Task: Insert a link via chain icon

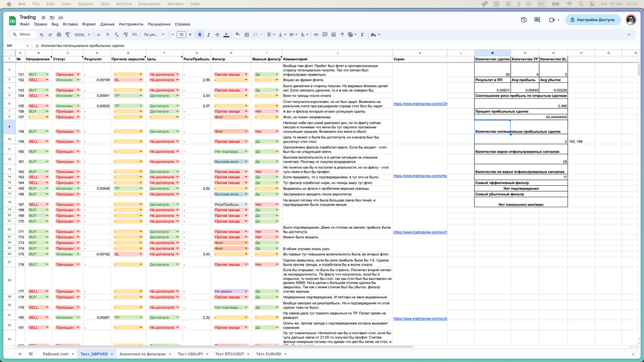Action: coord(316,35)
